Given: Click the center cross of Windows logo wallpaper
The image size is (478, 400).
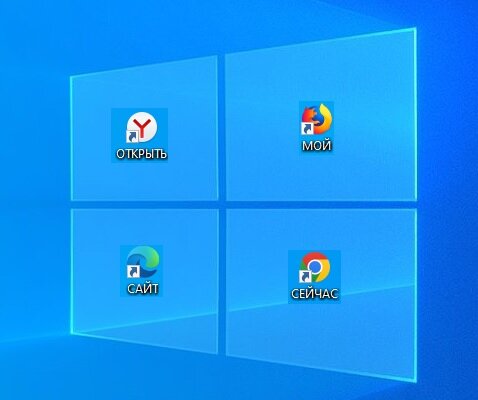Looking at the screenshot, I should [x=222, y=204].
